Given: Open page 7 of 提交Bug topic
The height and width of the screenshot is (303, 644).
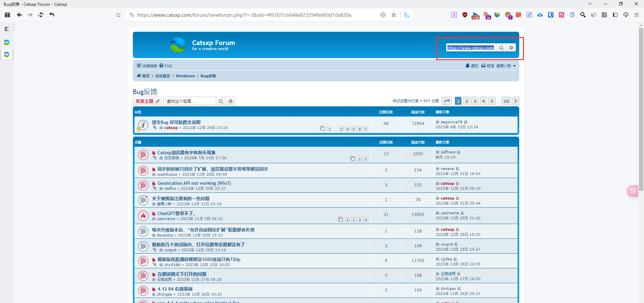Looking at the screenshot, I should [x=366, y=129].
